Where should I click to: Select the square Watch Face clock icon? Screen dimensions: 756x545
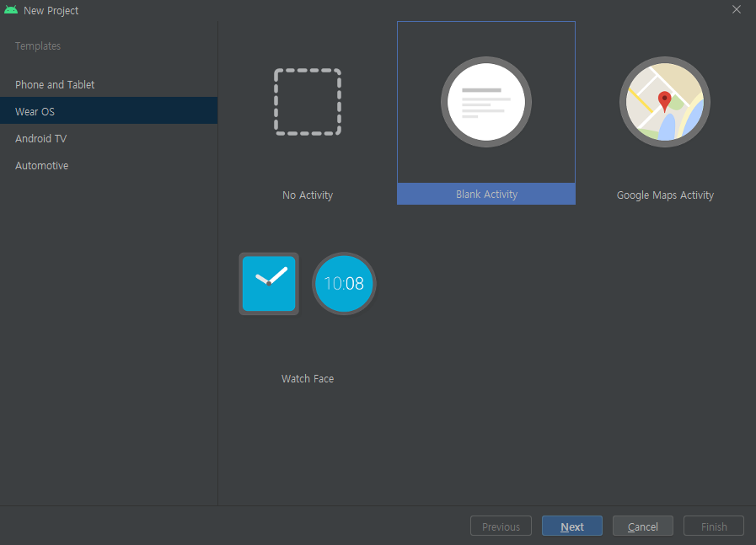[269, 283]
